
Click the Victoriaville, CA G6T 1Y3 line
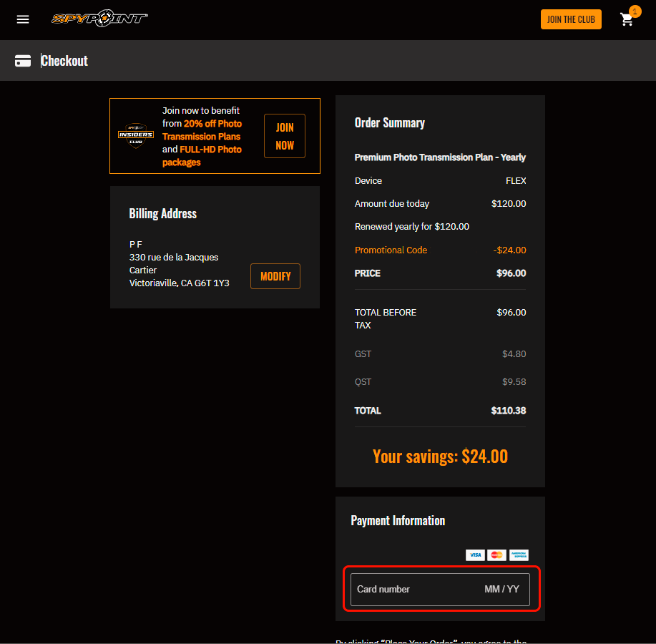coord(179,283)
